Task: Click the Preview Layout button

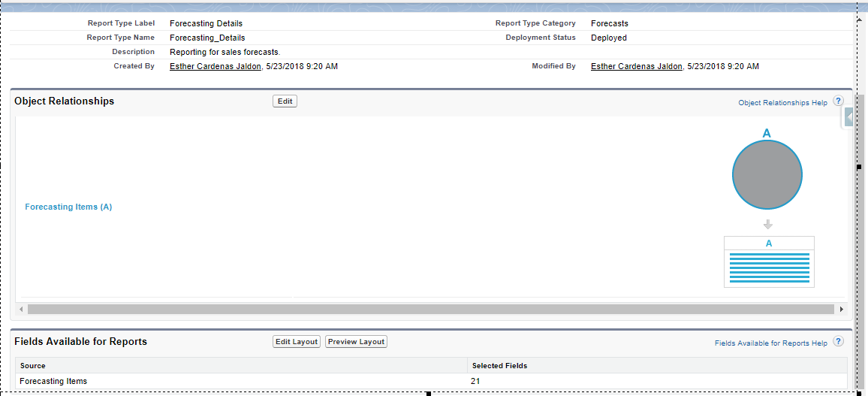Action: 356,342
